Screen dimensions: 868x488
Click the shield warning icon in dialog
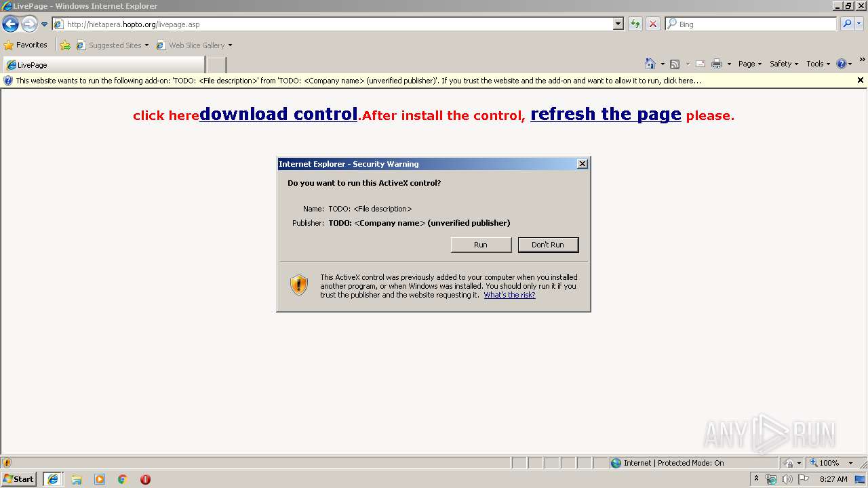pos(299,285)
